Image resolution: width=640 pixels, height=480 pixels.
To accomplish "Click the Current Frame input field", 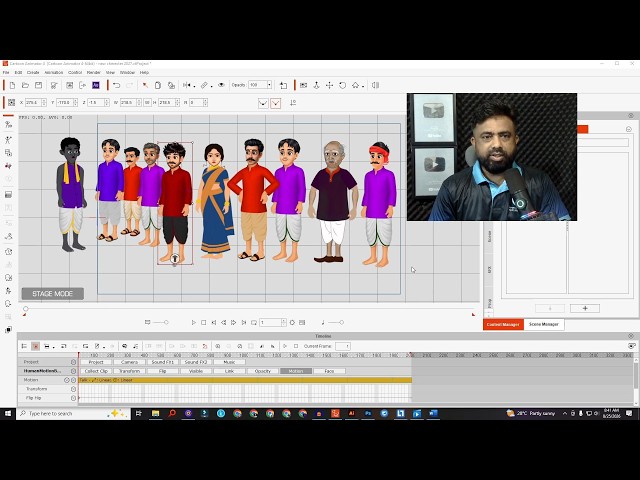I will click(x=343, y=346).
